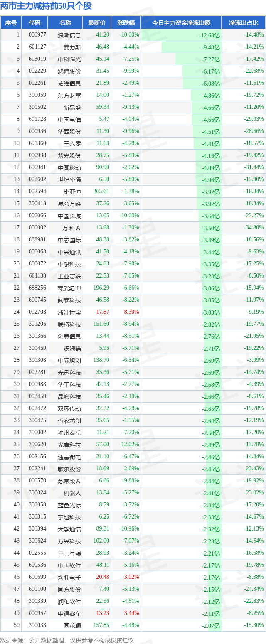The height and width of the screenshot is (644, 266).
Task: Click stock name 歌尔股份
Action: pos(69,469)
